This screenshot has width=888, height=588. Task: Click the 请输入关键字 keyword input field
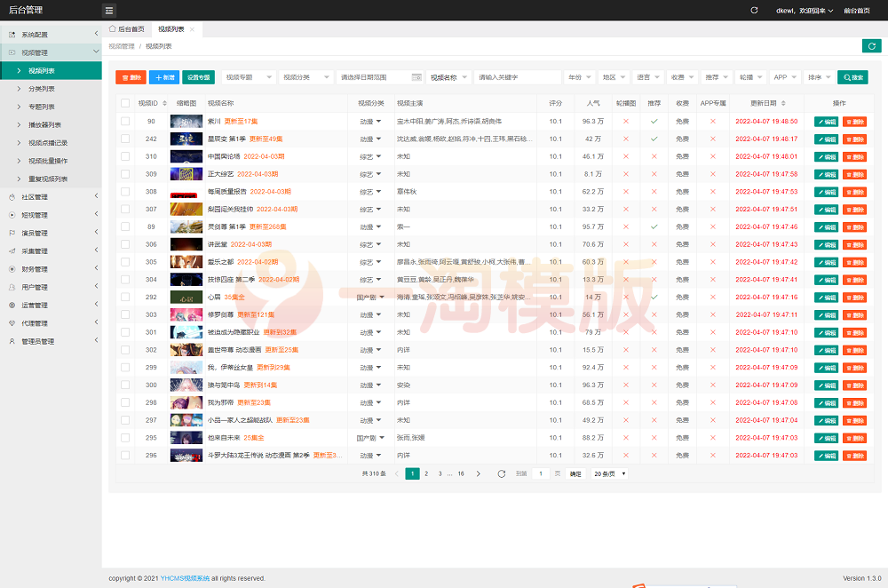(x=517, y=77)
